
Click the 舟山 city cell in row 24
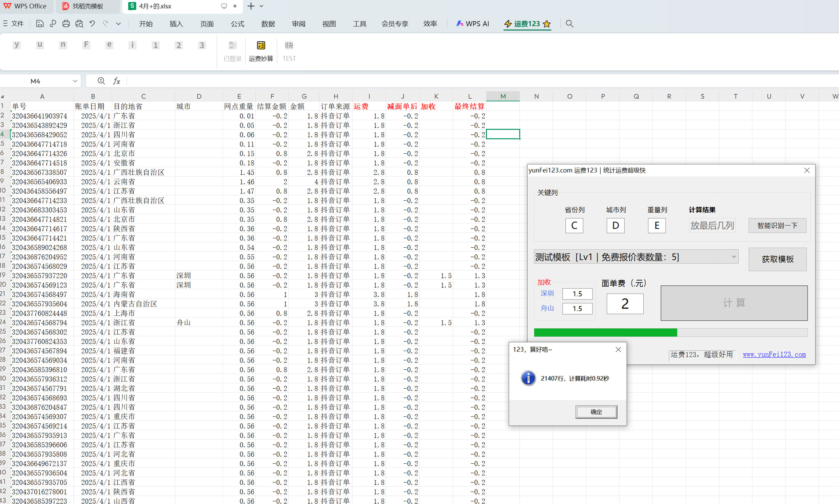pyautogui.click(x=199, y=322)
